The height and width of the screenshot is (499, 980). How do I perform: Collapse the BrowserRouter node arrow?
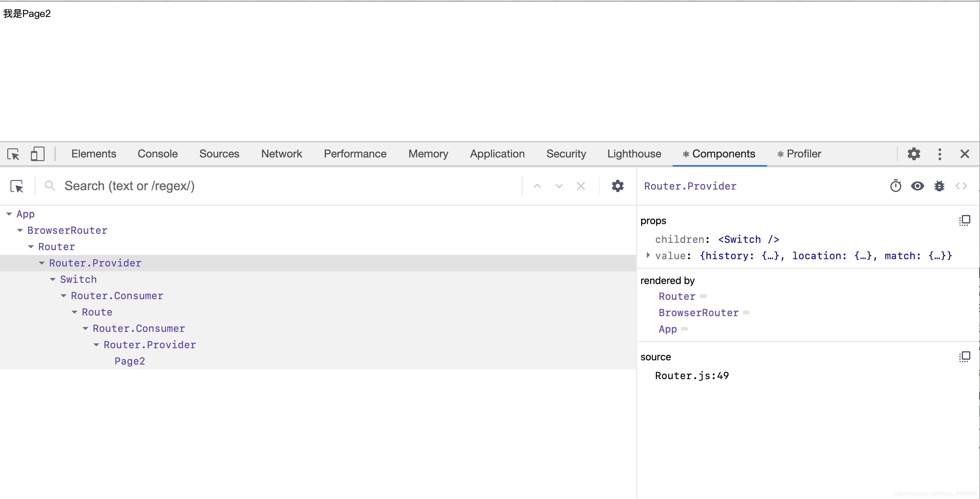click(20, 230)
